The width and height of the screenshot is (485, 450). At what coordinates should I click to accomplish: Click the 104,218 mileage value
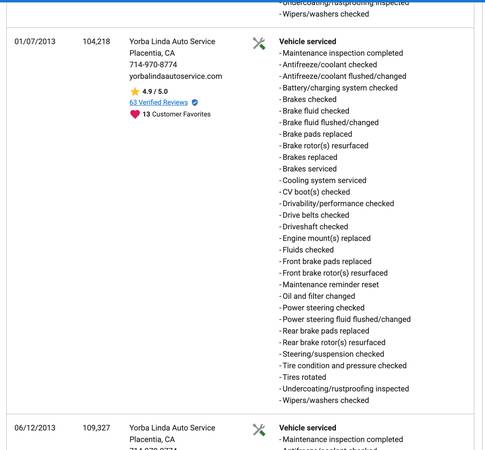(96, 42)
